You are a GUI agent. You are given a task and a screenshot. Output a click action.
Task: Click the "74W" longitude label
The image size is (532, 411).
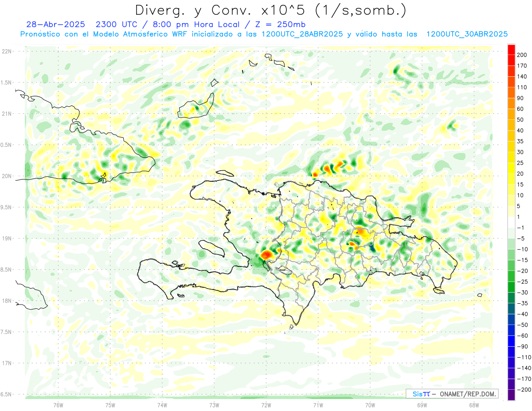coord(162,405)
